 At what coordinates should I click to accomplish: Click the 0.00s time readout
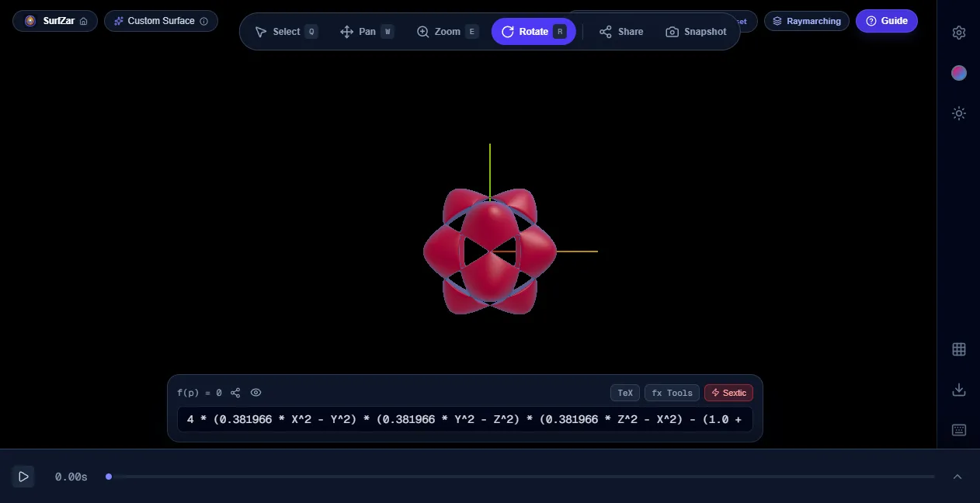[x=71, y=477]
